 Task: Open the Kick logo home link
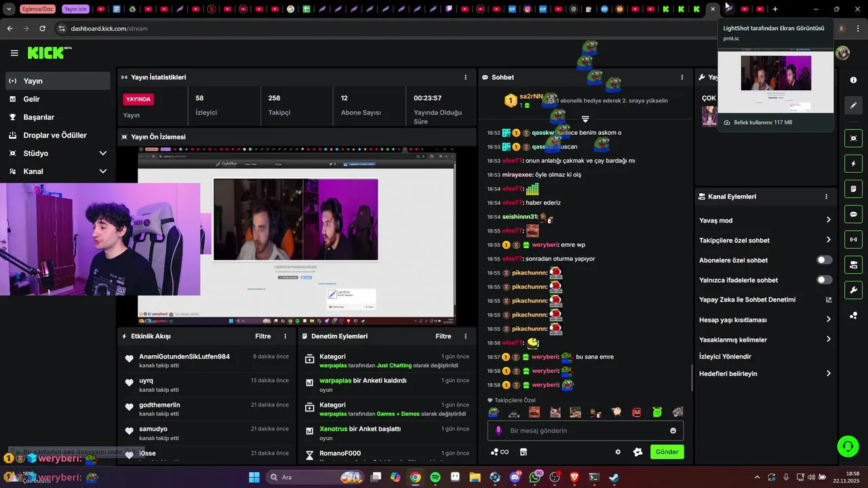pyautogui.click(x=50, y=53)
